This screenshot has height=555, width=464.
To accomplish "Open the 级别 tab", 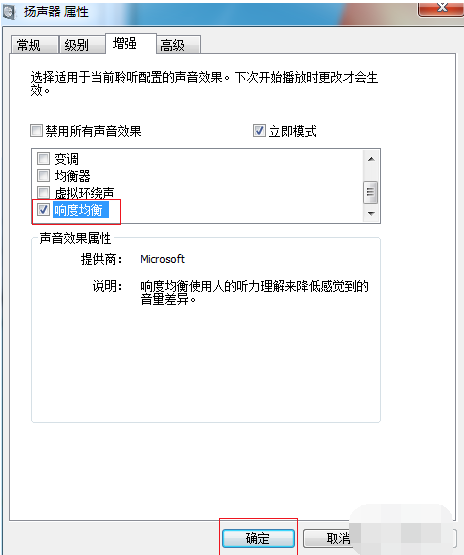I will [x=82, y=45].
